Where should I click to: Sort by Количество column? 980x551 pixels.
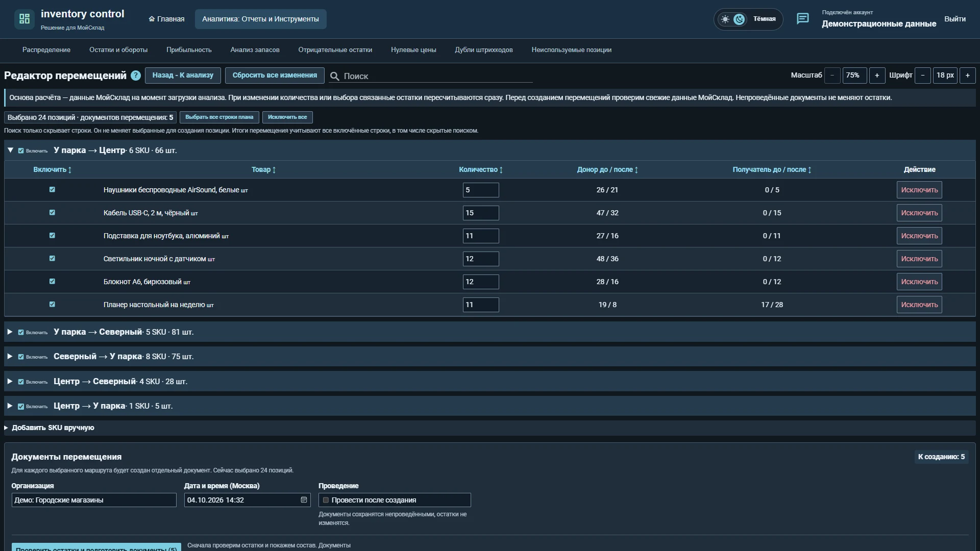click(481, 169)
